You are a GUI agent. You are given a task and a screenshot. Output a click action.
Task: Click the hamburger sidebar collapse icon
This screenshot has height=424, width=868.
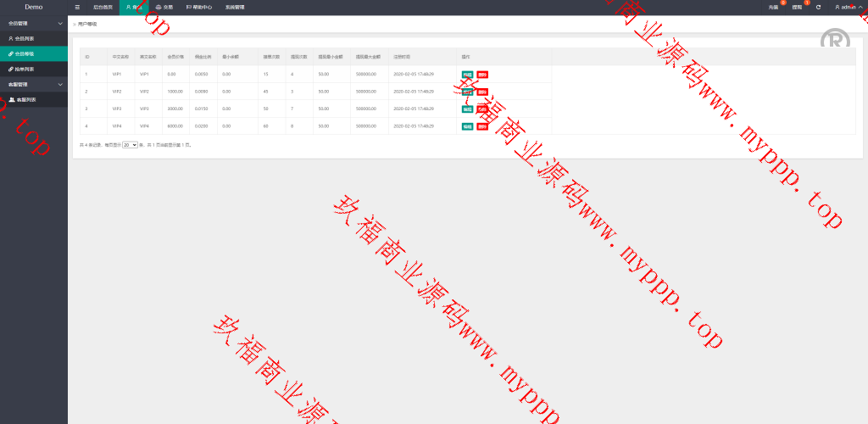77,7
